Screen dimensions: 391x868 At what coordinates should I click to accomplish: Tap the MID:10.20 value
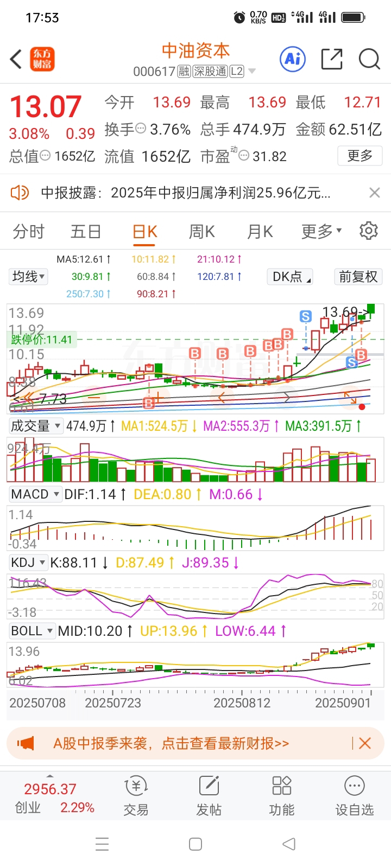tap(95, 631)
